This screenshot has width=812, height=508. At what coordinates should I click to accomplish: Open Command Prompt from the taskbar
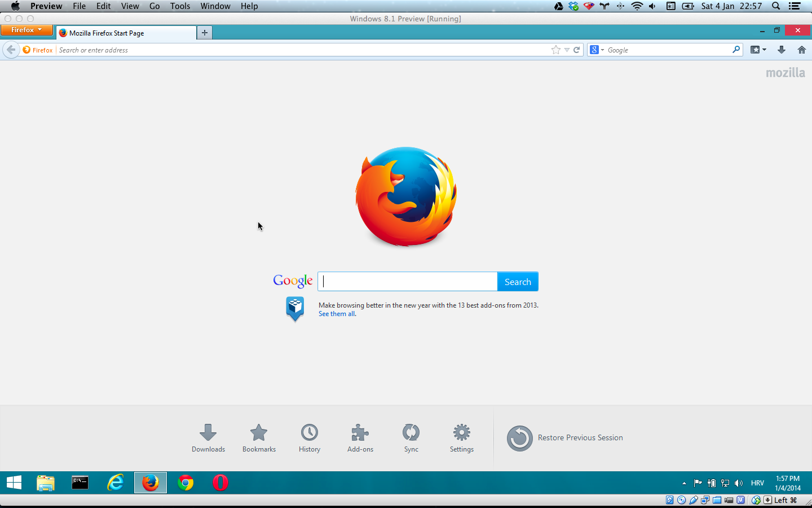coord(80,483)
